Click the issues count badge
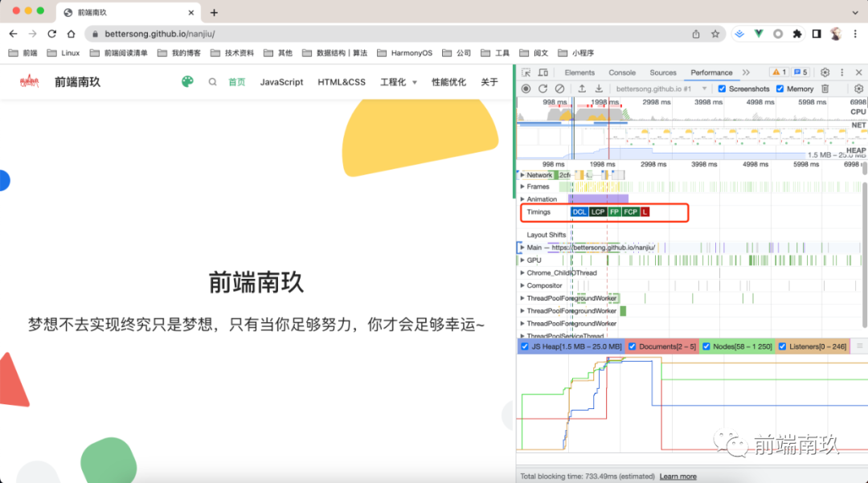This screenshot has width=868, height=483. coord(800,72)
